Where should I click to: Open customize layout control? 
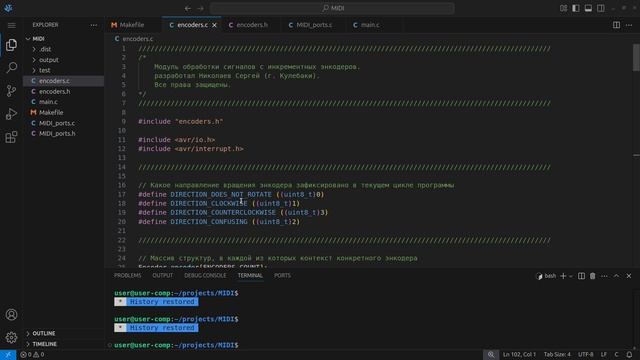(563, 8)
